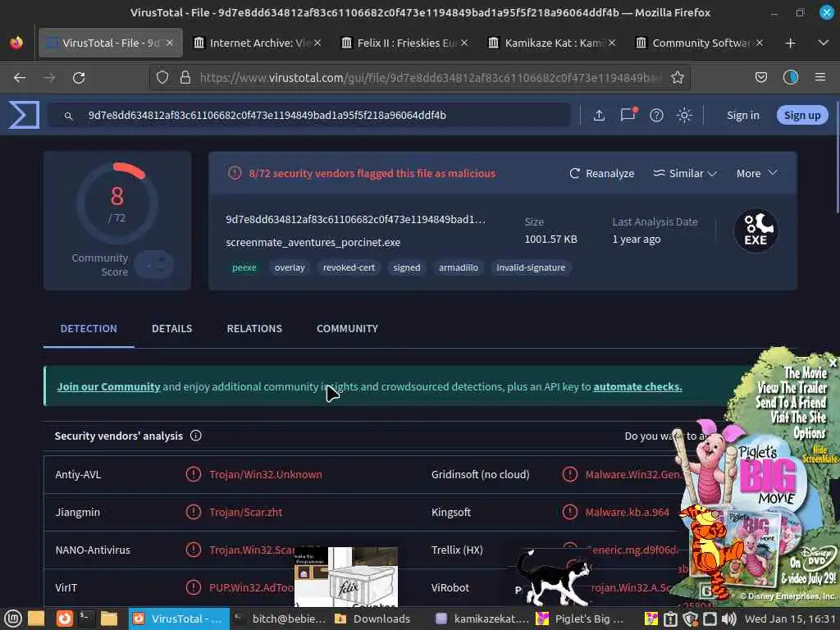
Task: Open the Linux Mint start menu
Action: click(x=13, y=619)
